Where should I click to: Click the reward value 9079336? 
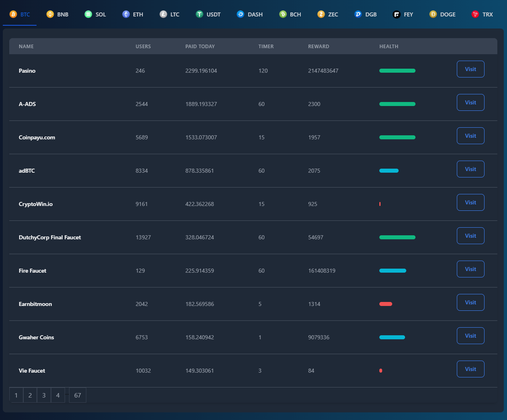(x=319, y=337)
